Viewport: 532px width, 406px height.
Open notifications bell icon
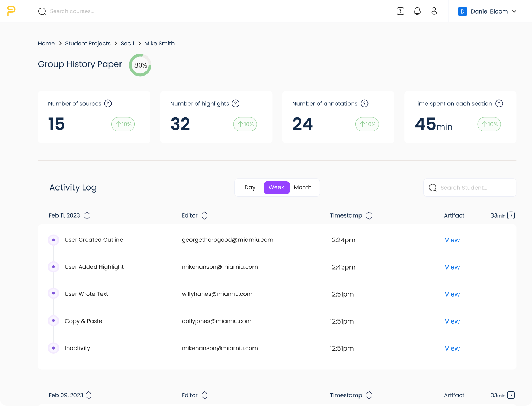[417, 11]
